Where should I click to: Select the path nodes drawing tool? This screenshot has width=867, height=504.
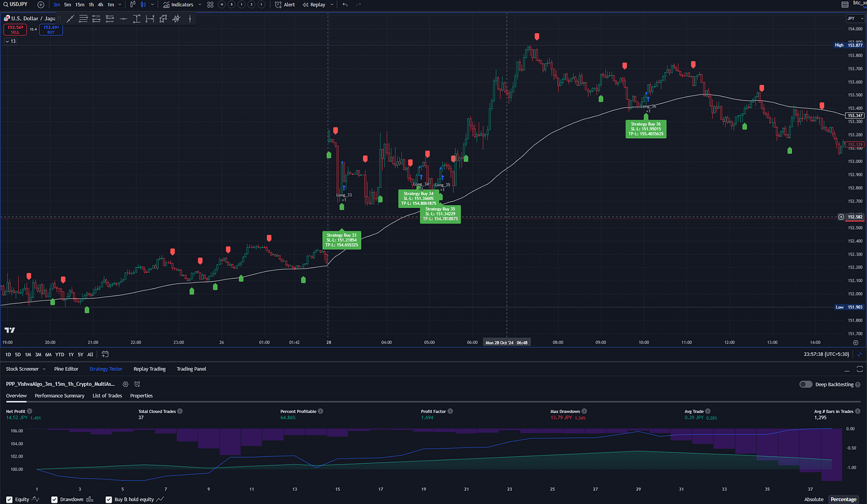tap(163, 19)
